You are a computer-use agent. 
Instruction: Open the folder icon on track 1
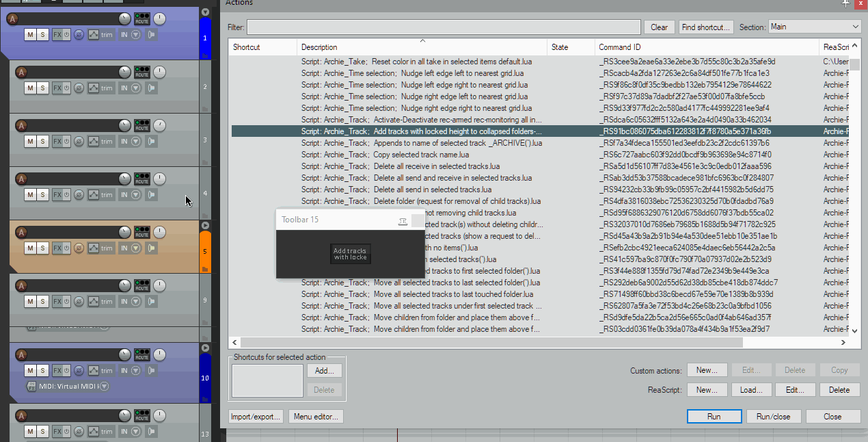(205, 55)
